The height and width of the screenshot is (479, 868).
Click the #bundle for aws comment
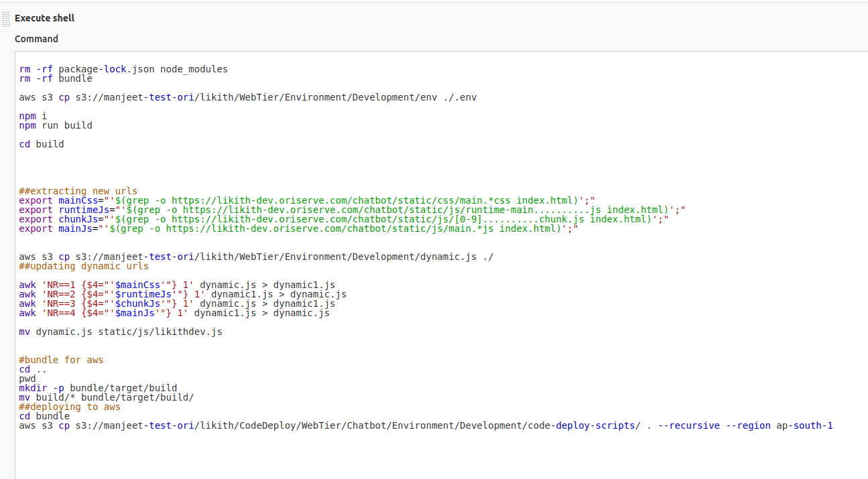pos(61,360)
